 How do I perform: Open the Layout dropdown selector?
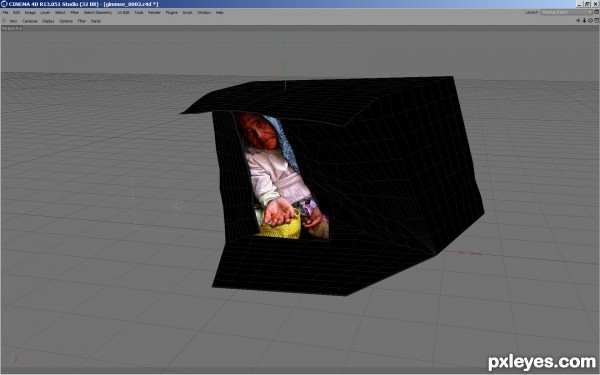(566, 12)
